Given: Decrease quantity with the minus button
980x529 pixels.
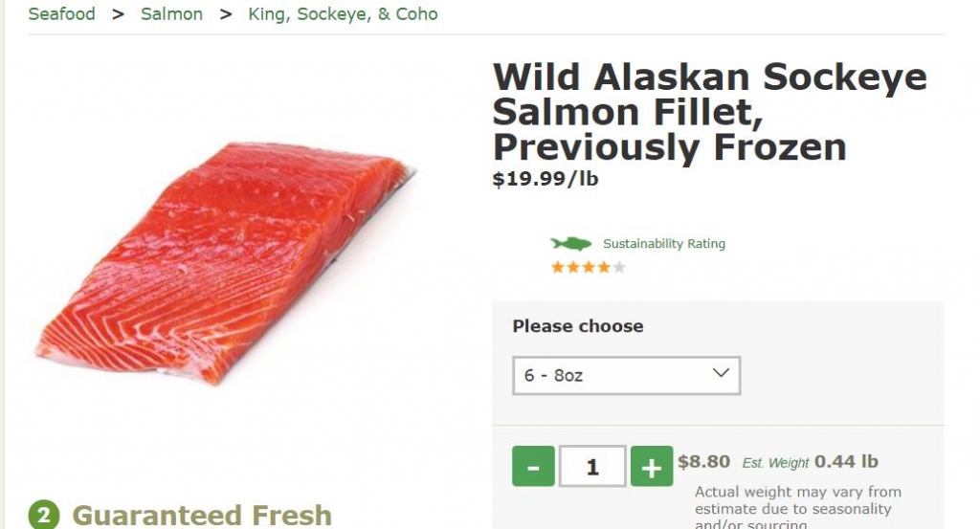Looking at the screenshot, I should [x=533, y=466].
